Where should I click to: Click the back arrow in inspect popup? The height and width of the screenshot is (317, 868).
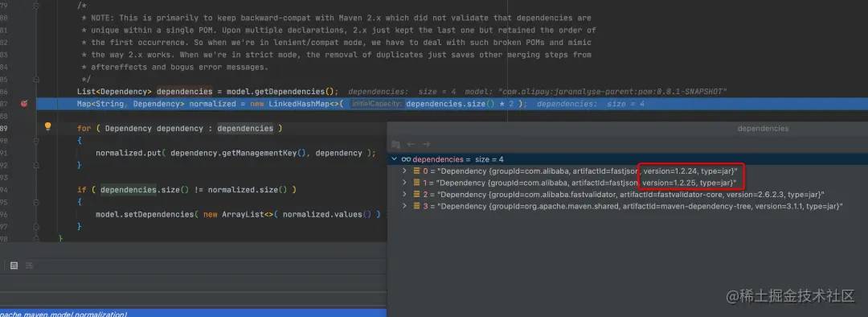pyautogui.click(x=411, y=144)
